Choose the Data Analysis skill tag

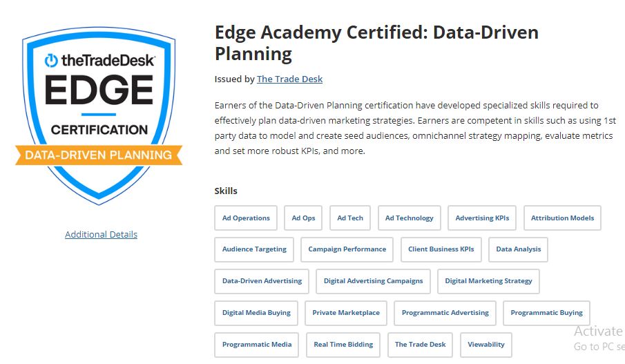click(x=518, y=249)
